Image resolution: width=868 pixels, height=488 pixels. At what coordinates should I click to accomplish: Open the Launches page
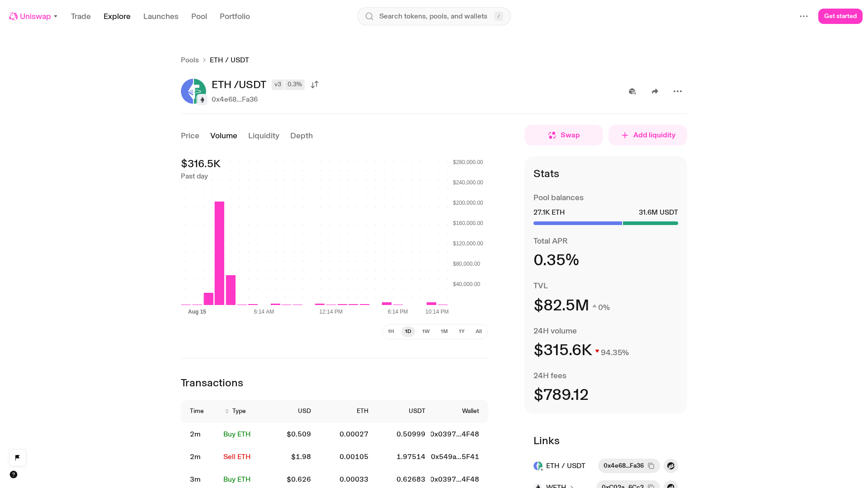(161, 16)
